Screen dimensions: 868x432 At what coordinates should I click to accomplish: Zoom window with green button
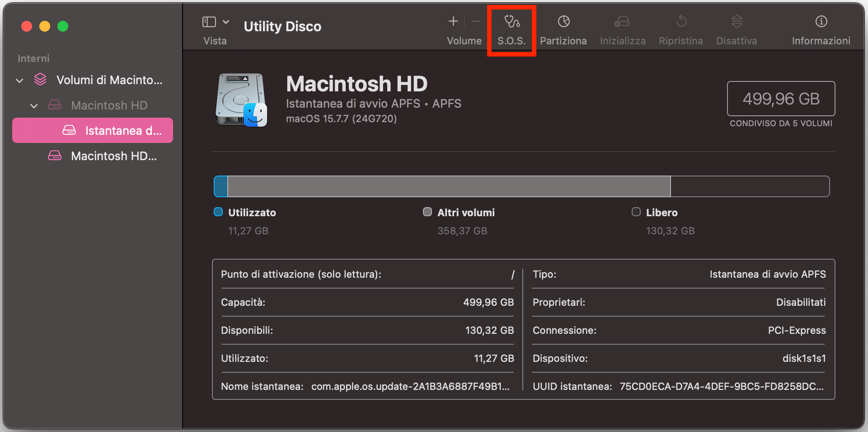pos(63,26)
